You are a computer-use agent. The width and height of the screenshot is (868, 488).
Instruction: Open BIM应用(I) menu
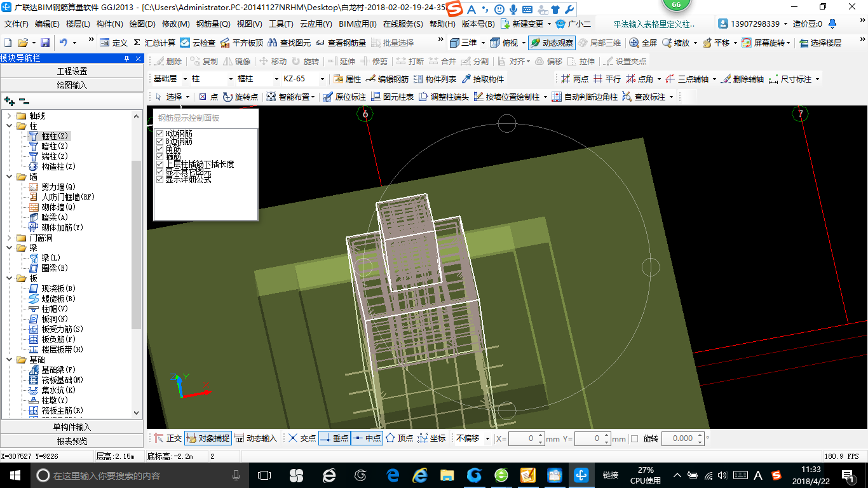358,24
